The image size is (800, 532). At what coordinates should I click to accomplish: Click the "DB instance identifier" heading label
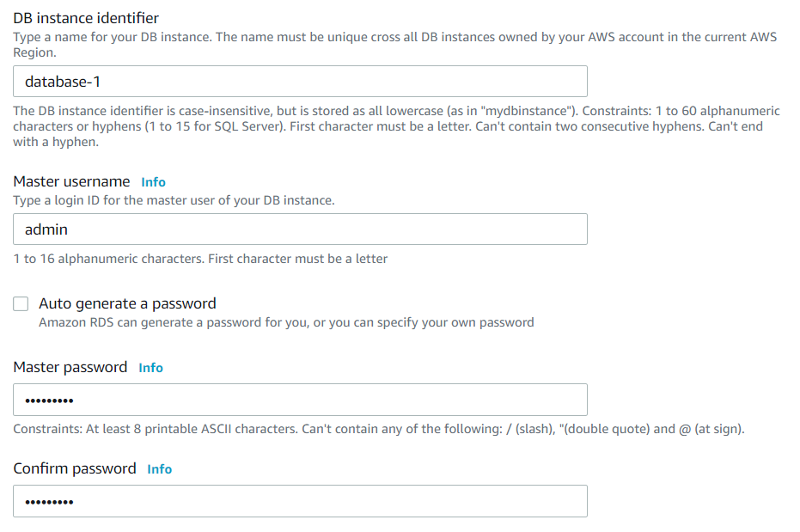pyautogui.click(x=86, y=18)
